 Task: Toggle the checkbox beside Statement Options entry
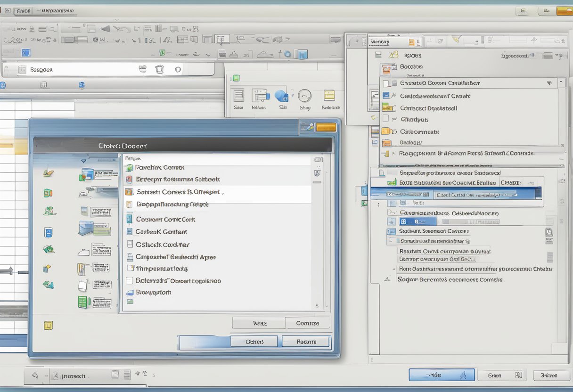click(130, 280)
